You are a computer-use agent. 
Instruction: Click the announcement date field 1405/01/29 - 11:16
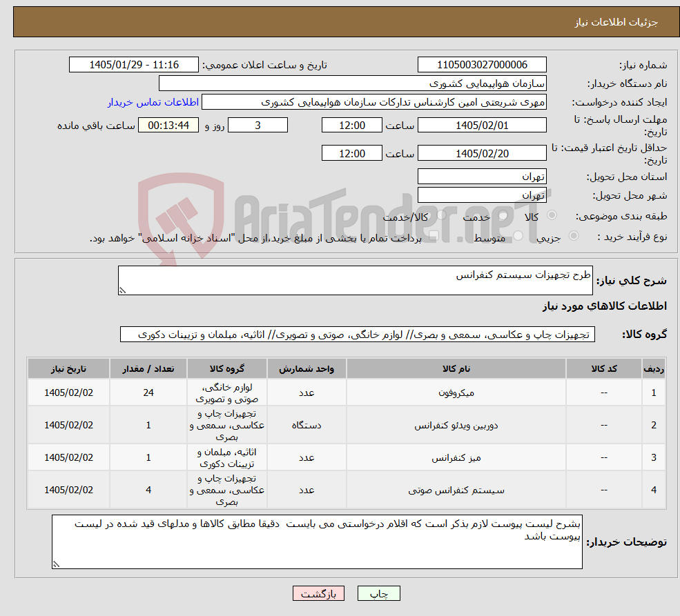[x=133, y=65]
